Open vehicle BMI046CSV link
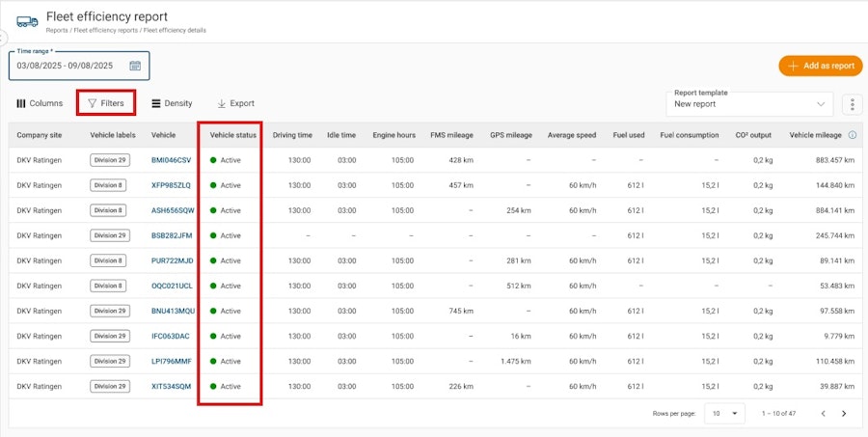 171,160
